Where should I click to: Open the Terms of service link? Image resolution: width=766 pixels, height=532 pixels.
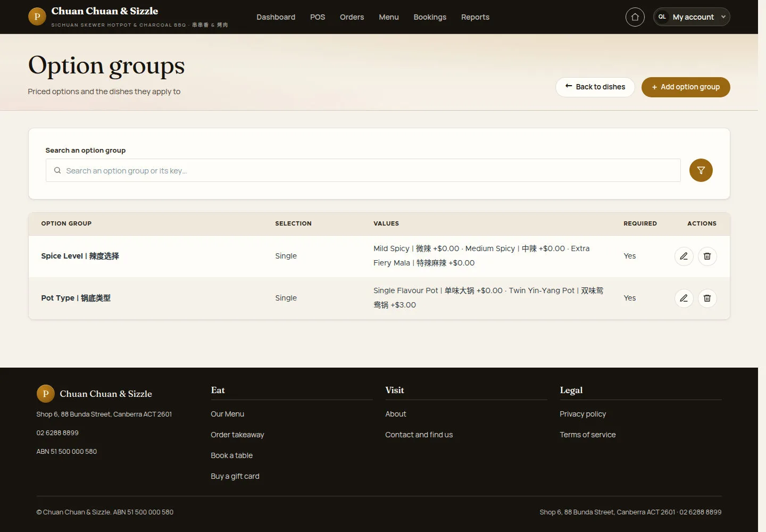pos(588,435)
